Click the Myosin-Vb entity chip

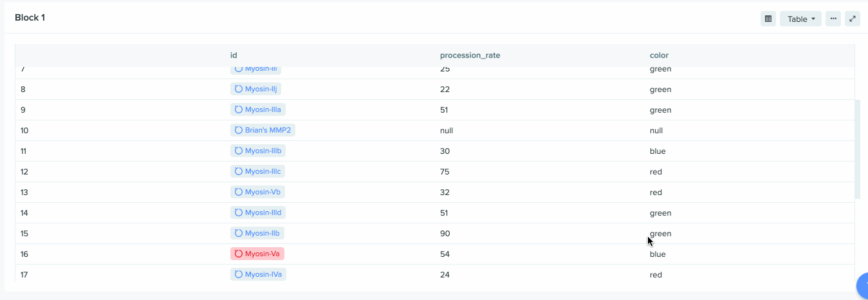(x=257, y=192)
